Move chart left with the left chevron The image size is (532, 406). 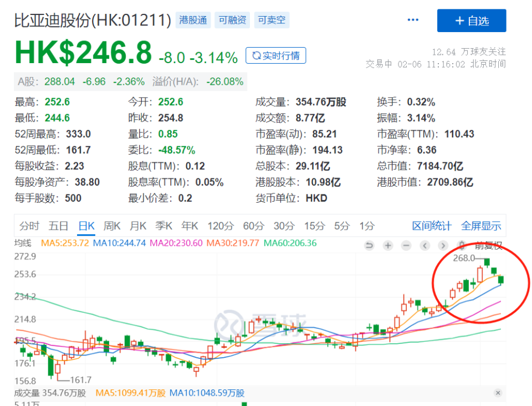click(x=424, y=245)
